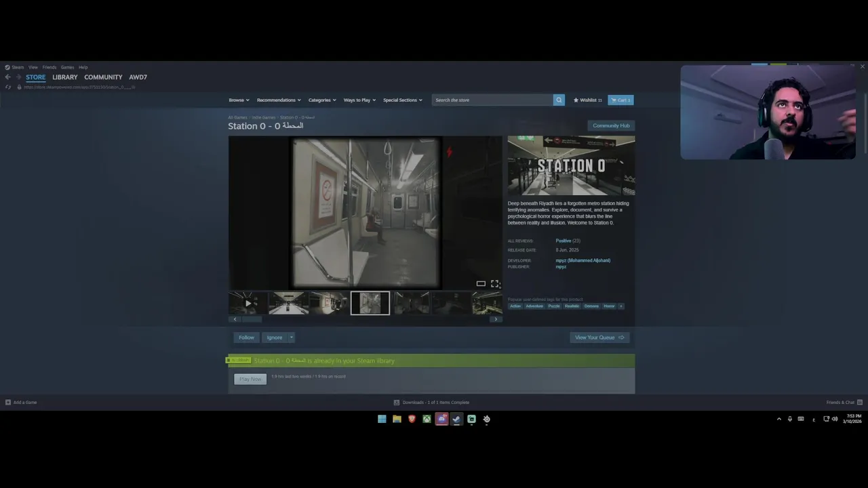Screen dimensions: 868x488
Task: Open the Games menu
Action: tap(67, 67)
